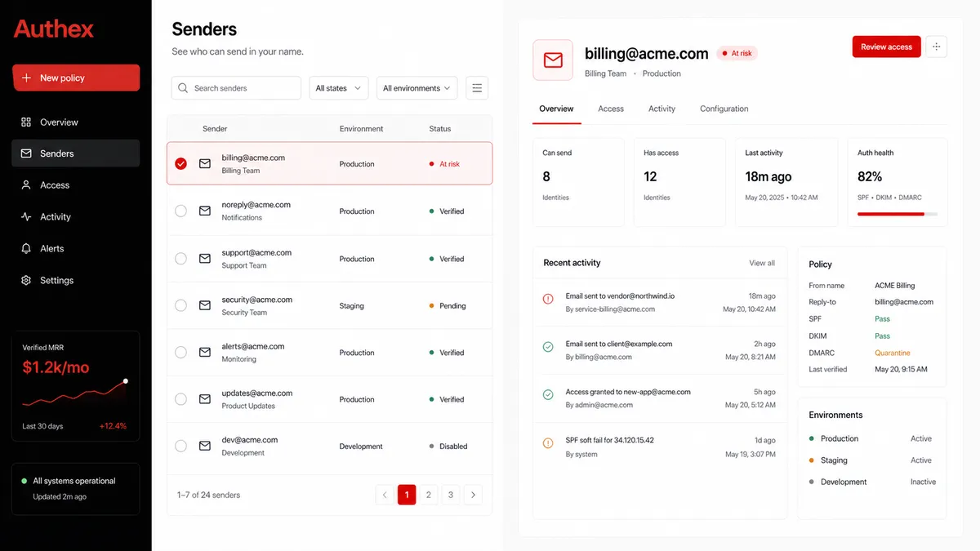Select the alerts@acme.com sender radio
Screen dimensions: 980x551
(181, 353)
